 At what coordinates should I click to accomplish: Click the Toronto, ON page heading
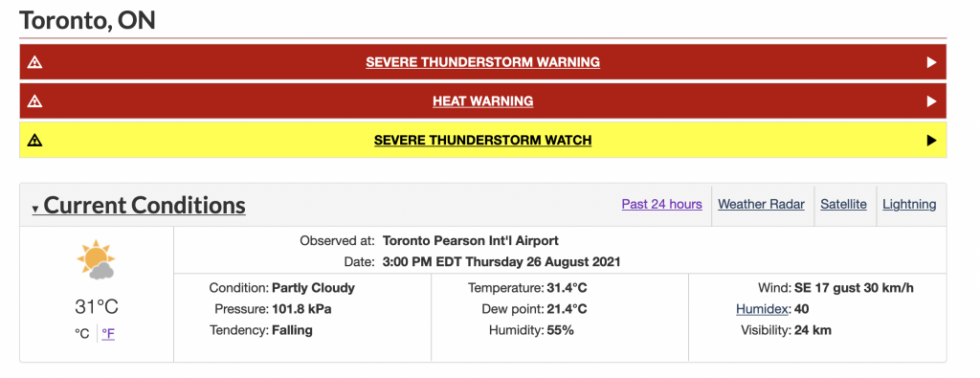(x=87, y=21)
